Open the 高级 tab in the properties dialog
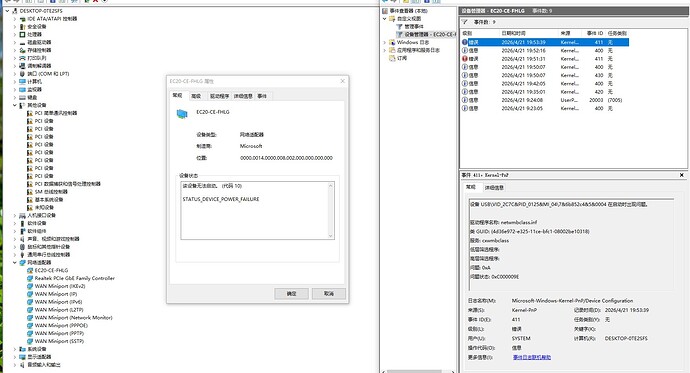The image size is (690, 373). [196, 96]
